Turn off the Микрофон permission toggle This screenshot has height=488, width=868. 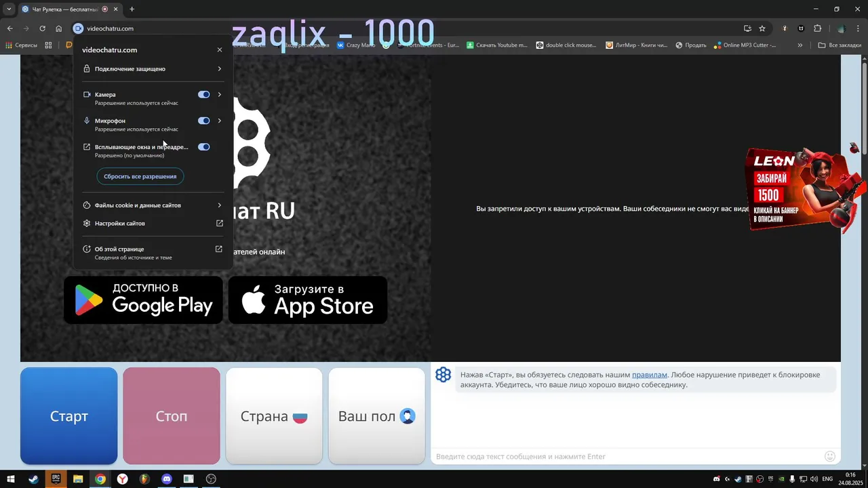pyautogui.click(x=203, y=121)
